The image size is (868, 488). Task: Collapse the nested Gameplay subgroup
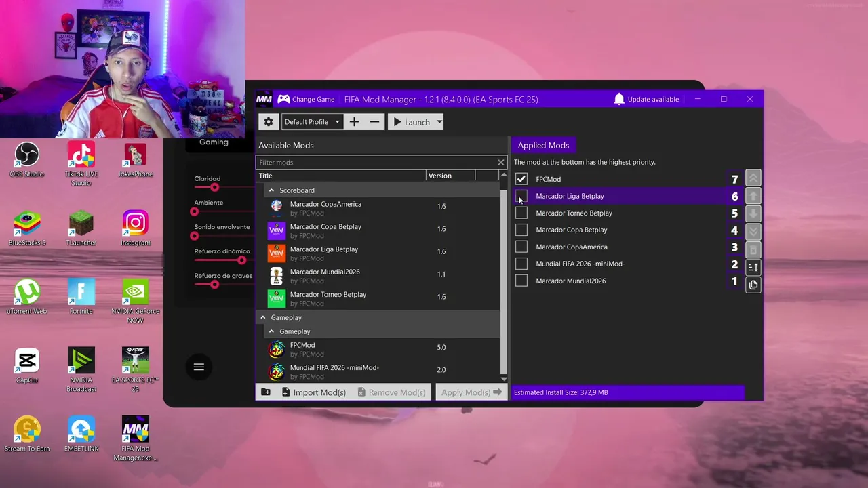coord(271,331)
